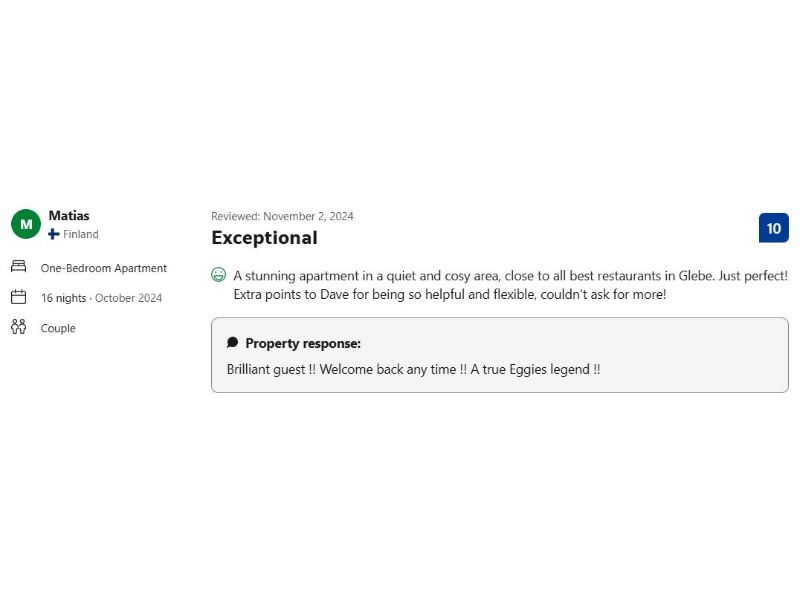Click the Finland country label
Screen dimensions: 800x600
tap(81, 234)
